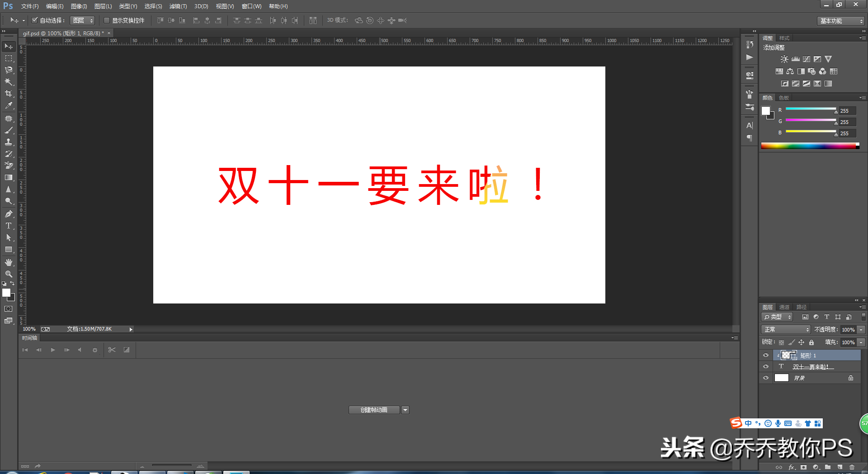Screen dimensions: 868x474
Task: Play the timeline animation
Action: pyautogui.click(x=53, y=350)
